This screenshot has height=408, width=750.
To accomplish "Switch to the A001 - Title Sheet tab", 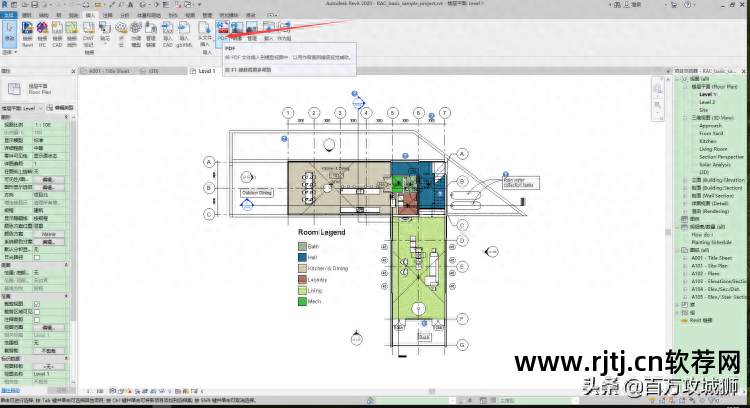I will tap(112, 72).
